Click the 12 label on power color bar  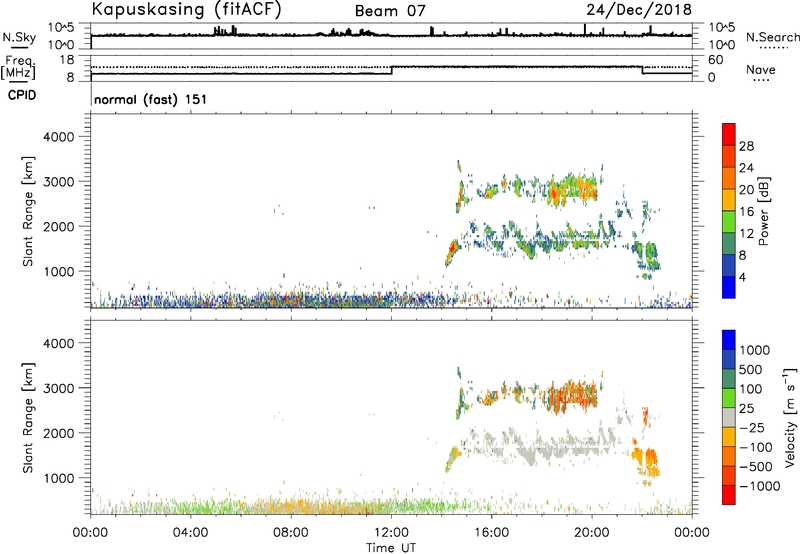(x=746, y=234)
